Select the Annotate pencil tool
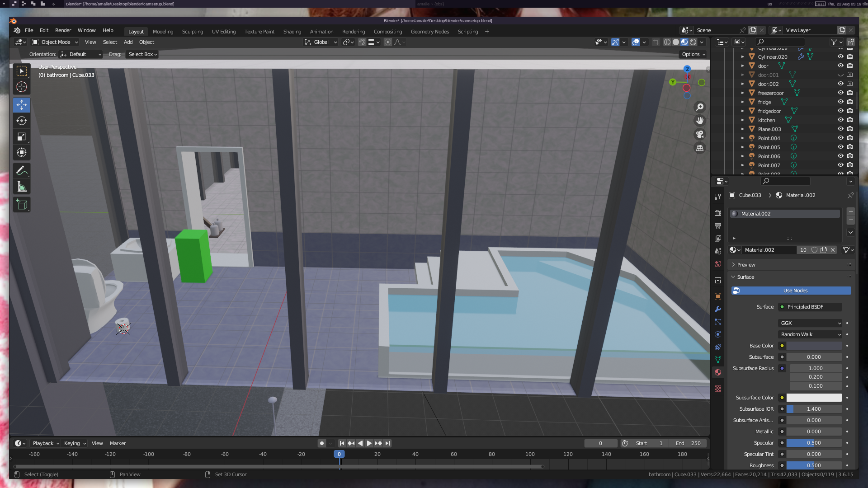868x488 pixels. [x=21, y=171]
